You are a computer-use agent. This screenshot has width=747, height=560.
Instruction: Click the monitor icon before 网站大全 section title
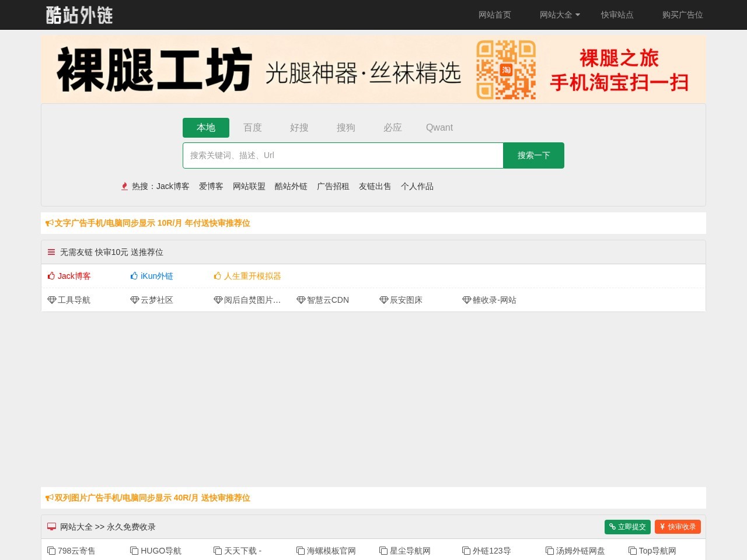51,526
